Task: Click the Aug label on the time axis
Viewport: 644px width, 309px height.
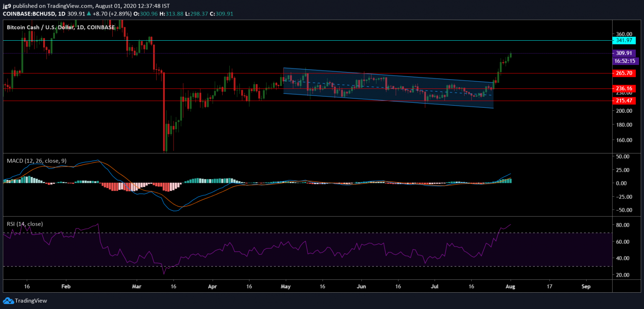Action: pos(511,286)
